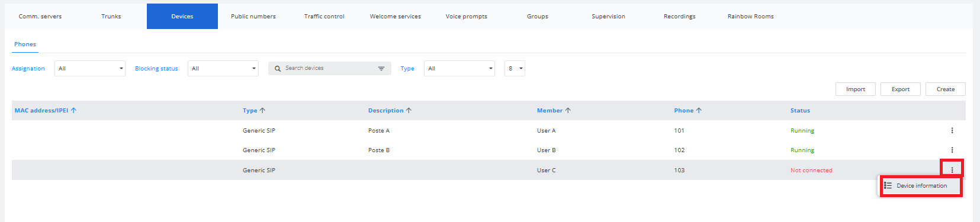This screenshot has width=980, height=222.
Task: Sort the table by Type column arrow
Action: [262, 110]
